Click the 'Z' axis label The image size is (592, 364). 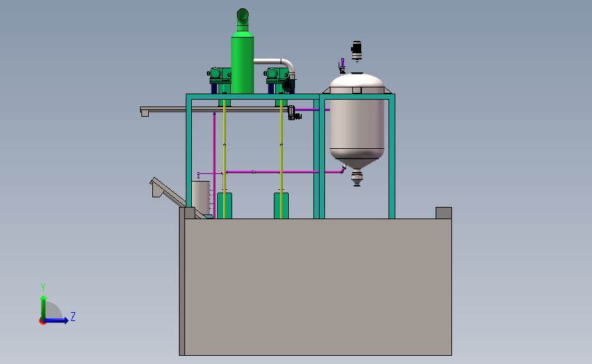(73, 316)
